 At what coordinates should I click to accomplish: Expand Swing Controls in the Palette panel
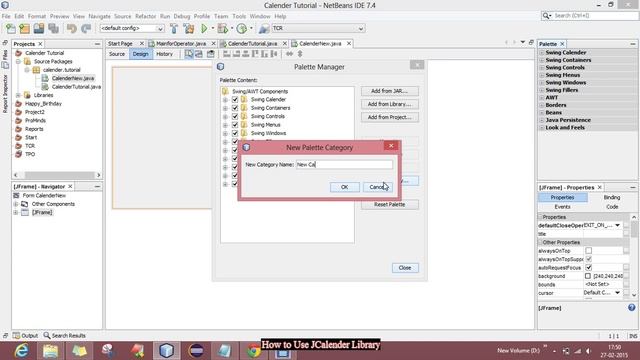coord(542,68)
